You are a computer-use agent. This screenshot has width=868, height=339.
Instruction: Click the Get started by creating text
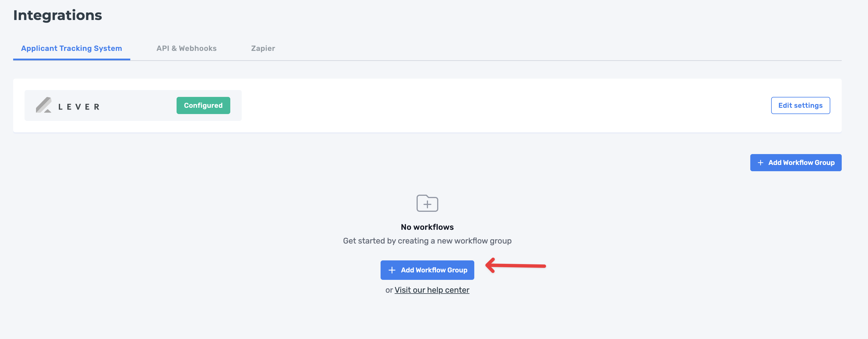[x=427, y=241]
